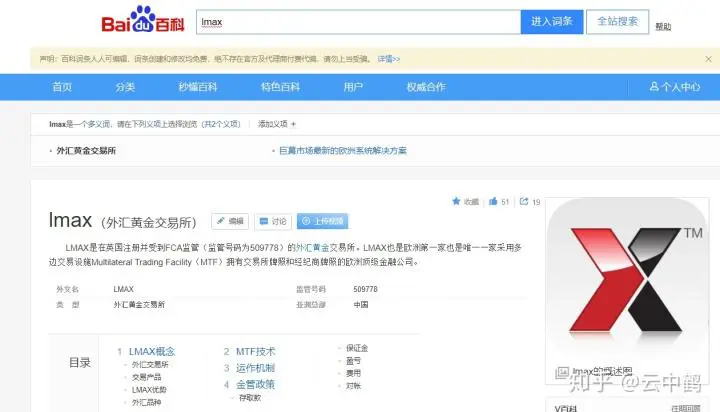Jump to subsection 盈亏
Viewport: 720px width, 412px height.
click(x=353, y=361)
